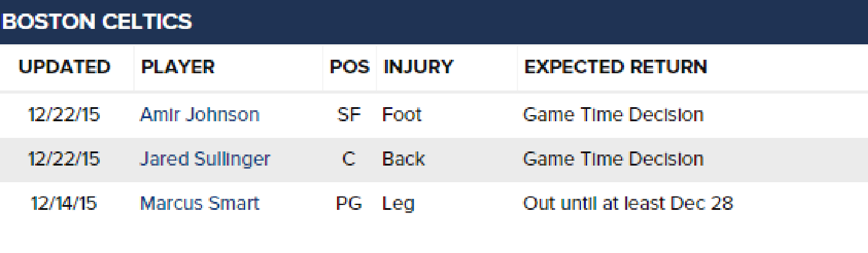
Task: Sort by the INJURY column header
Action: click(418, 67)
